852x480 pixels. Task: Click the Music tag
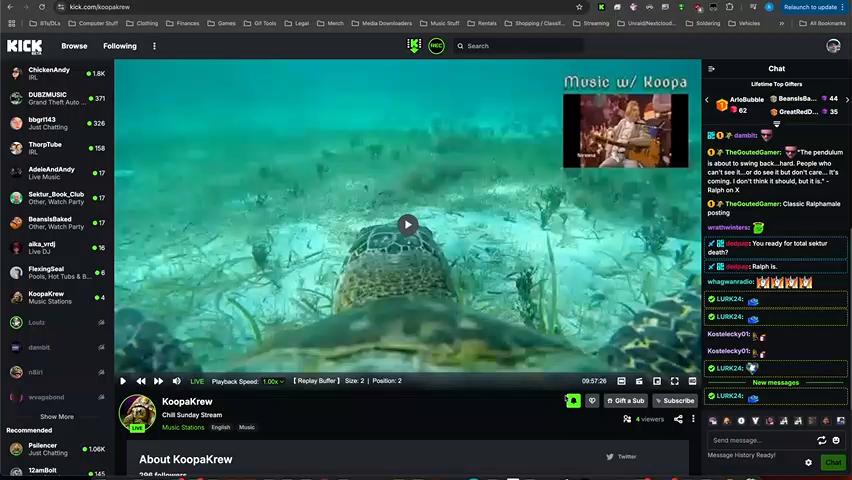point(247,427)
